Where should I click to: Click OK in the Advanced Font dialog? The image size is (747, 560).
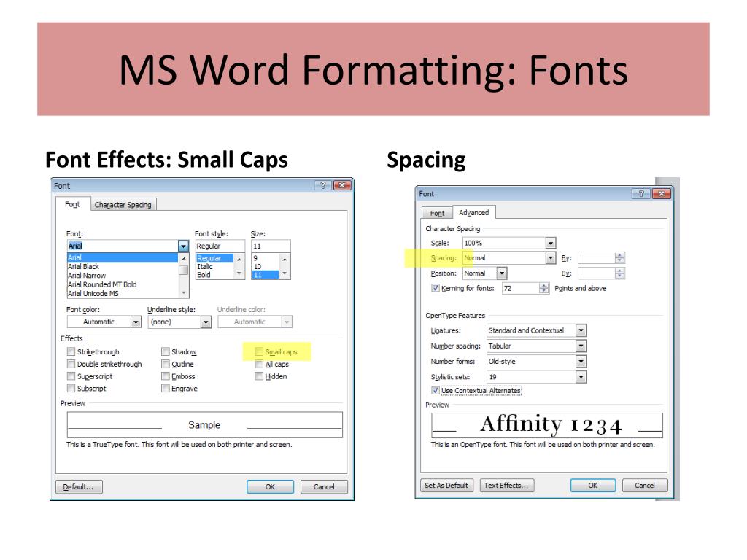click(x=593, y=485)
